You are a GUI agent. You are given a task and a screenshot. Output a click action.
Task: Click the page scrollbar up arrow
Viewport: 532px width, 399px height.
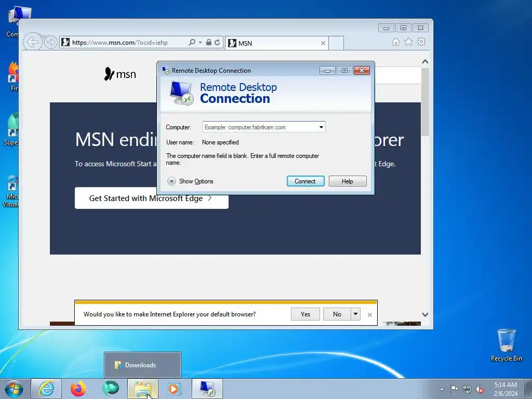[425, 62]
